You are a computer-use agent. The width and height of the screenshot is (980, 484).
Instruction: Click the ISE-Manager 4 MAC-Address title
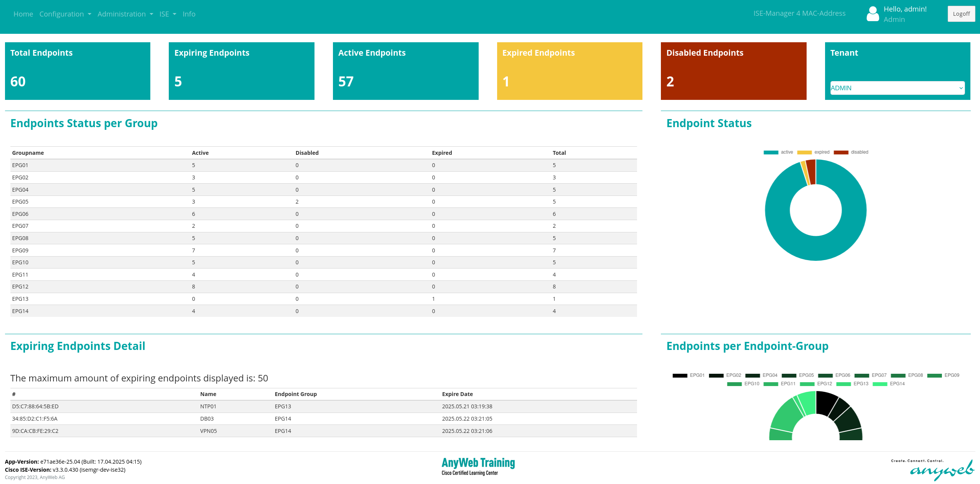coord(799,13)
